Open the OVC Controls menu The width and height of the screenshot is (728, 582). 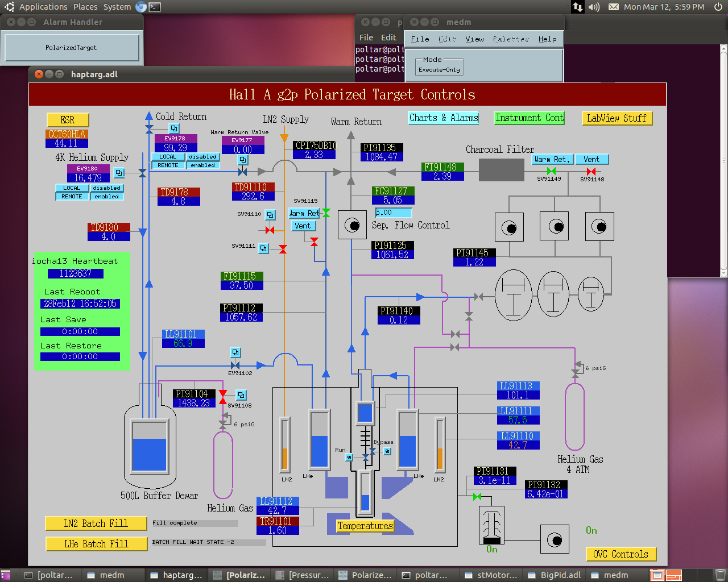tap(621, 554)
